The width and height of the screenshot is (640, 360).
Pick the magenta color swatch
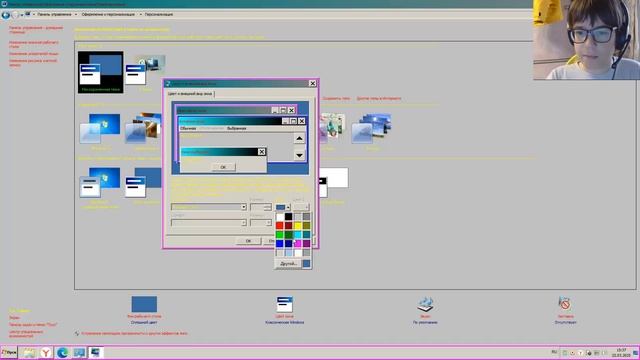point(298,244)
